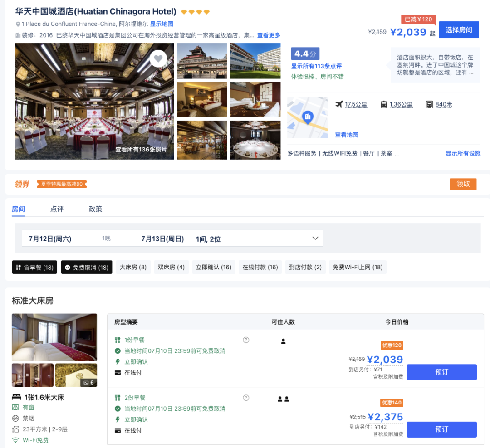Click the bed icon beside 1张1.6米大床
The height and width of the screenshot is (448, 490).
coord(16,397)
